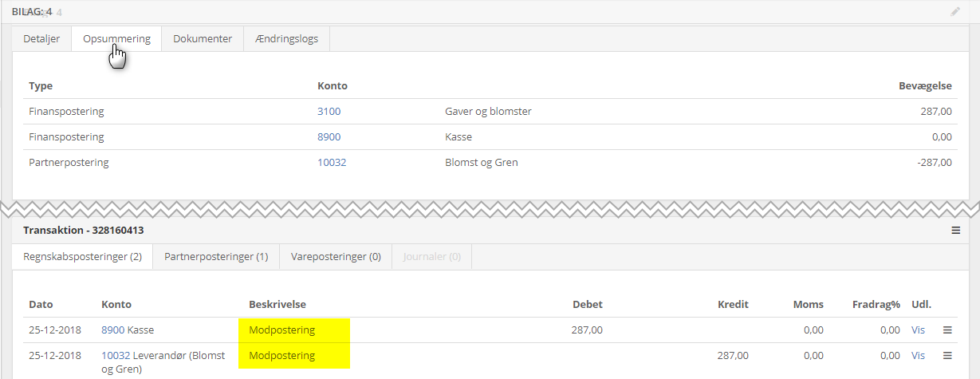
Task: Switch to the Detaljer tab
Action: 41,39
